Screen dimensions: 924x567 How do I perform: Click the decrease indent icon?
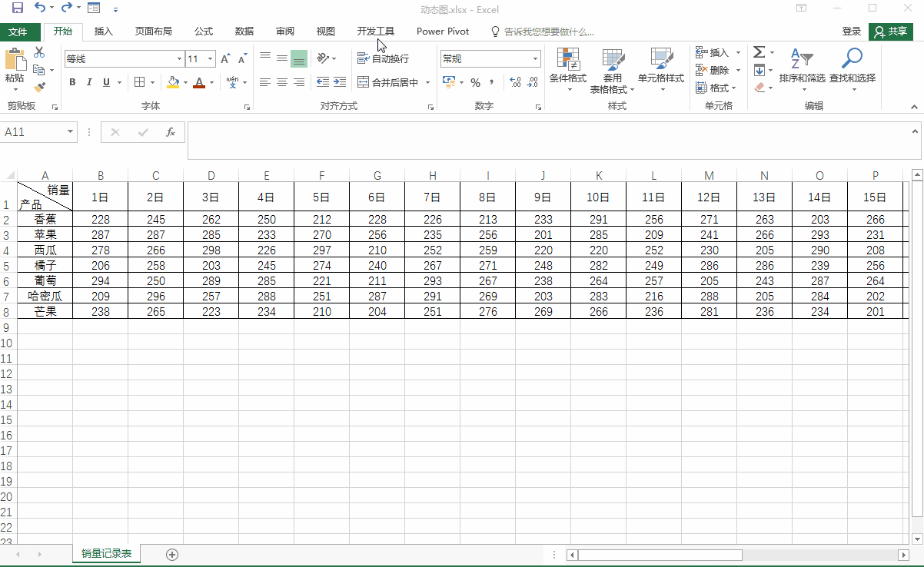[x=323, y=82]
